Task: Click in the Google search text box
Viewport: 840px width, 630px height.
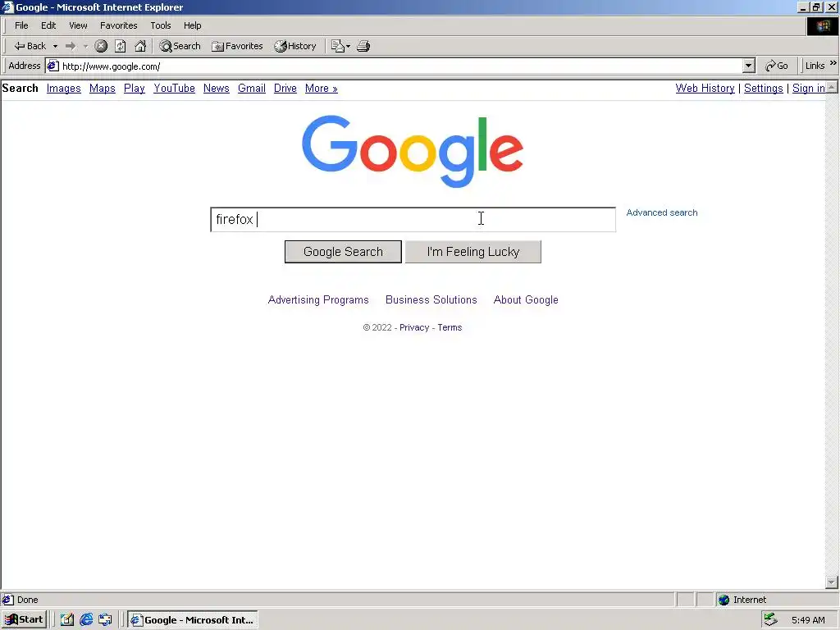Action: click(413, 220)
